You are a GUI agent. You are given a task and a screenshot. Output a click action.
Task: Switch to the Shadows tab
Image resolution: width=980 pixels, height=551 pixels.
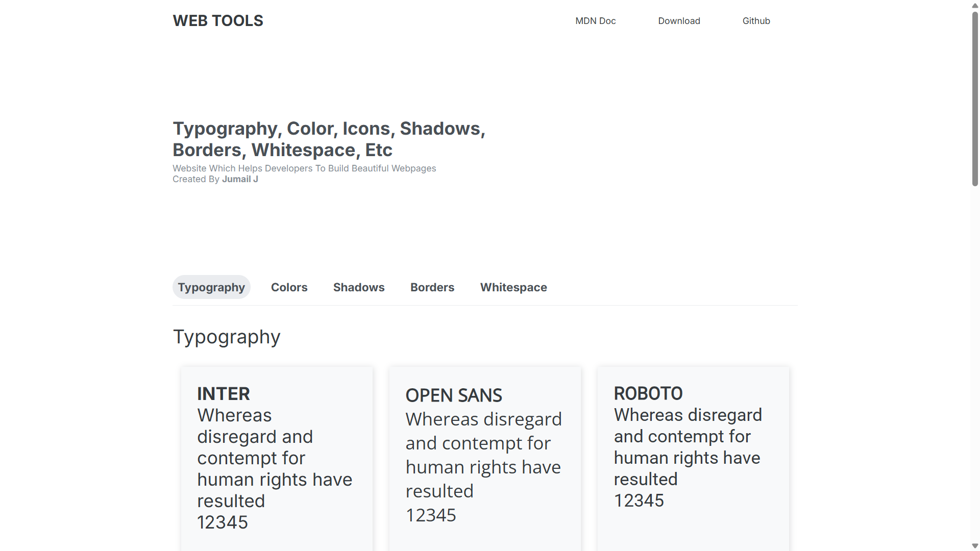click(x=359, y=287)
